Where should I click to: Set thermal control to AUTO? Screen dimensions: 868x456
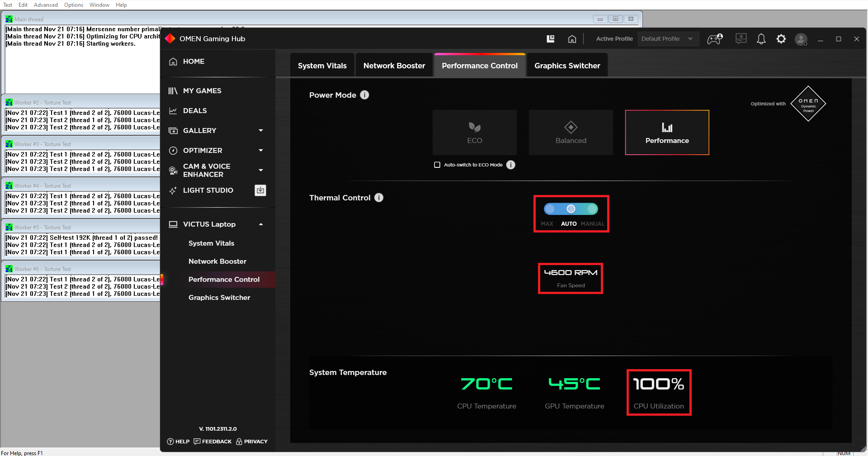click(x=571, y=209)
